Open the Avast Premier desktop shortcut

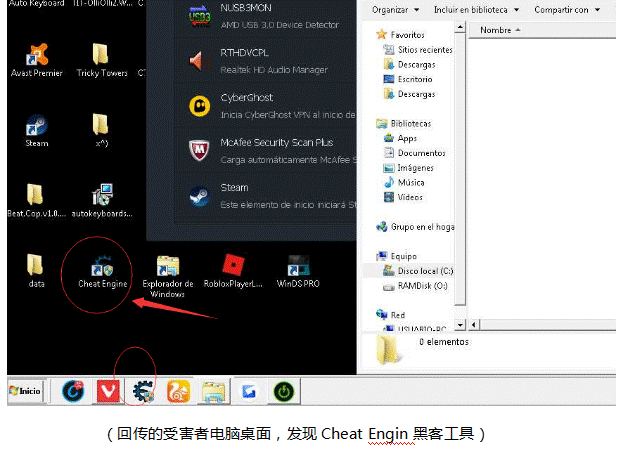[x=37, y=60]
